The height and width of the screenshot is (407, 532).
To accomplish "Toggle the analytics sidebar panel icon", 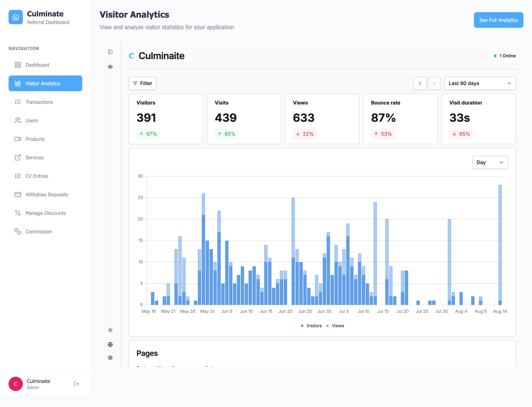I will 110,52.
